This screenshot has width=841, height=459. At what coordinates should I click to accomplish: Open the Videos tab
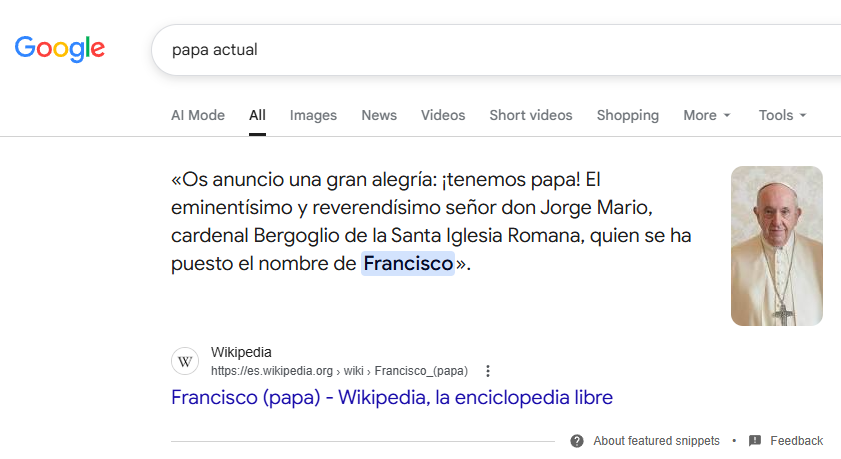pyautogui.click(x=443, y=115)
